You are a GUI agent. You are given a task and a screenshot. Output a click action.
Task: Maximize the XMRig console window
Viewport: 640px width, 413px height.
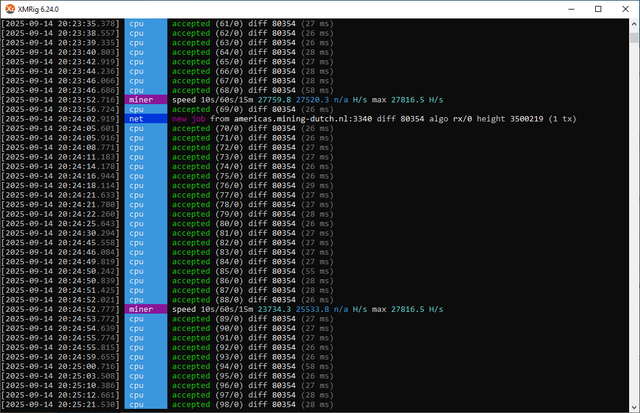coord(598,9)
